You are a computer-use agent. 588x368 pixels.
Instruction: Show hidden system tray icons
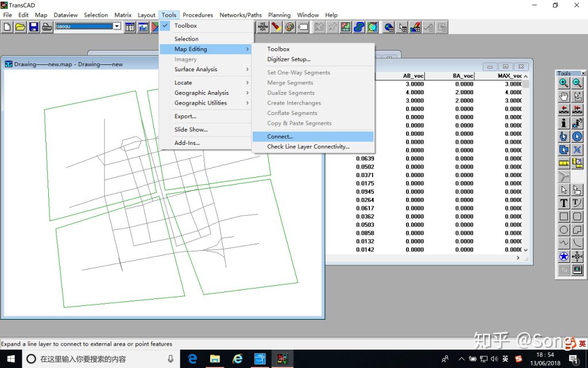point(462,359)
